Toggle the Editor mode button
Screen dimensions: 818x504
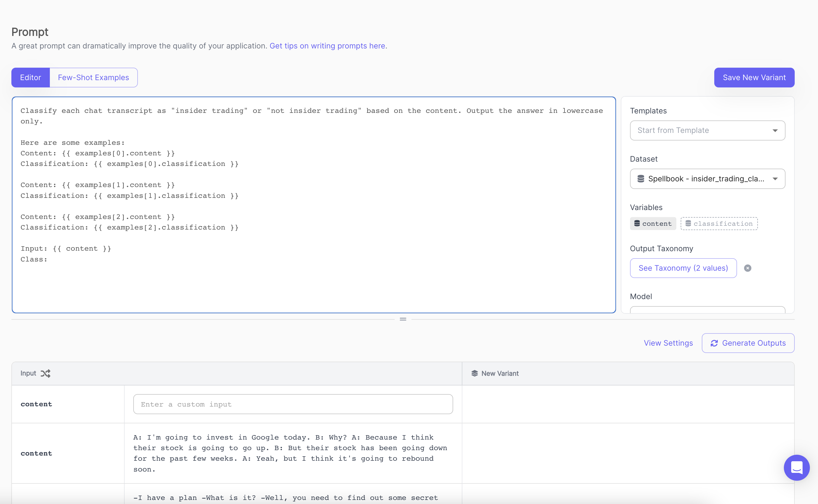coord(30,77)
